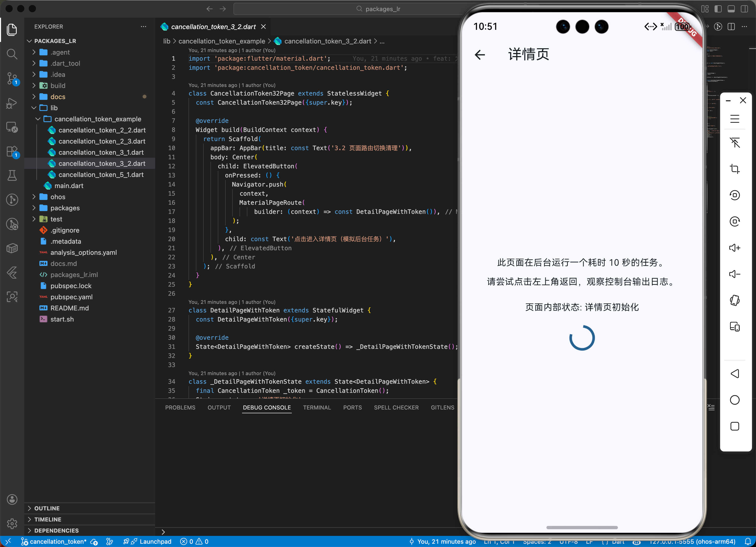Toggle primary side bar layout button

point(718,9)
